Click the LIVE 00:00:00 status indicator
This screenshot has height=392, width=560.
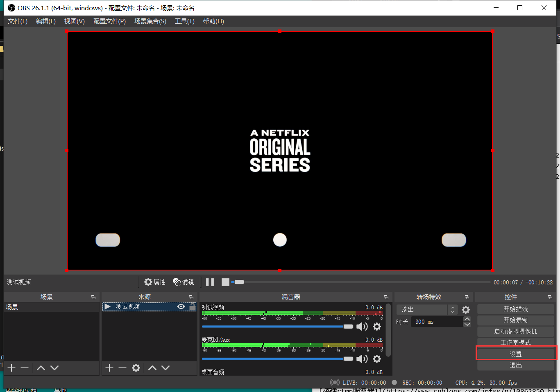(x=358, y=383)
